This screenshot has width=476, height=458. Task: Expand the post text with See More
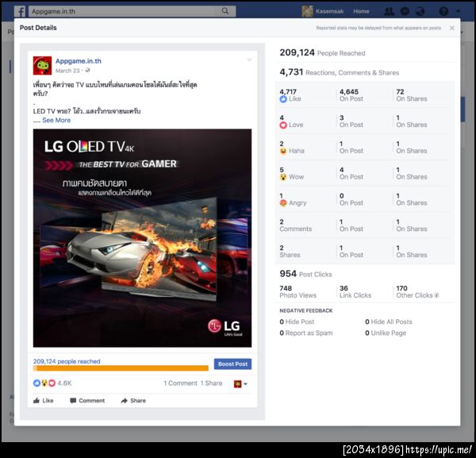56,121
